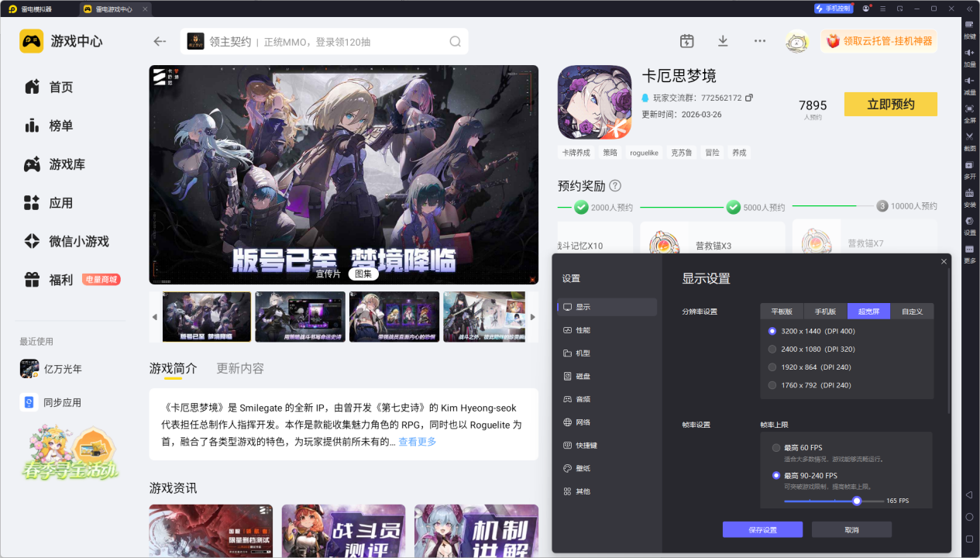The height and width of the screenshot is (558, 980).
Task: Open the 按键 keymapping tool
Action: (x=969, y=29)
